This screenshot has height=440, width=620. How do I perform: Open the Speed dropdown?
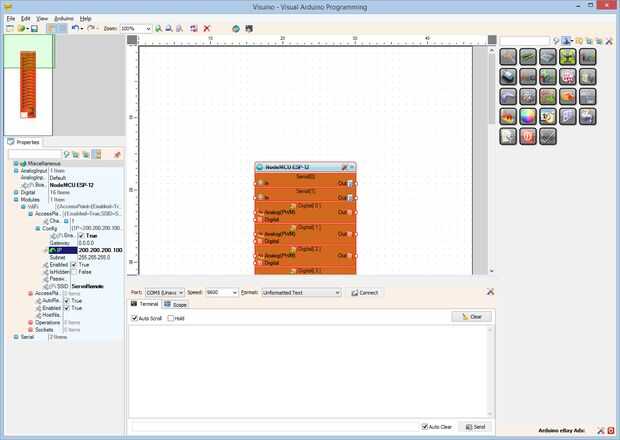pyautogui.click(x=221, y=293)
